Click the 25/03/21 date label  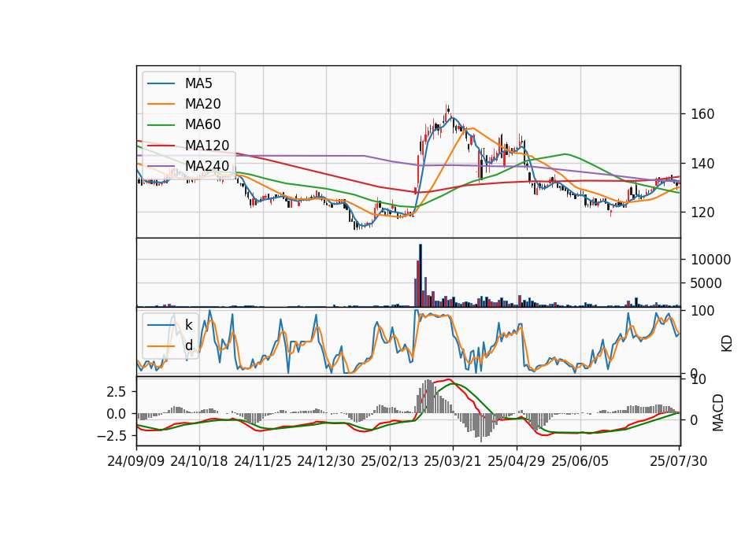(453, 461)
